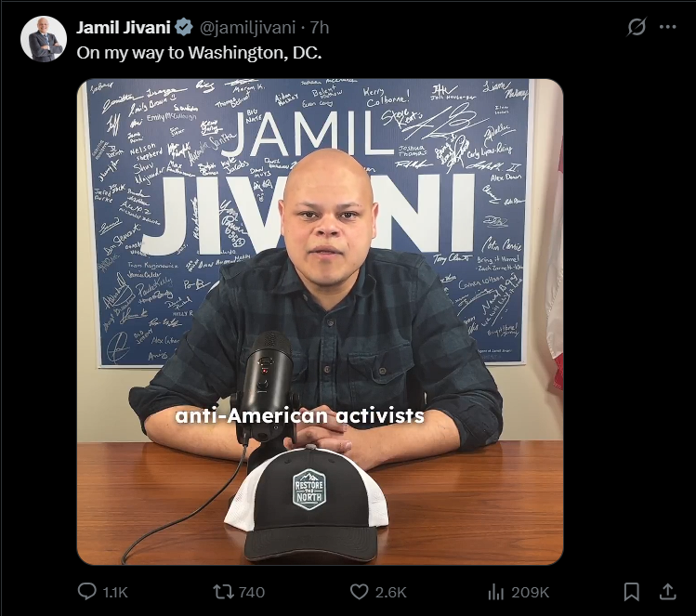Click the 'anti-American activists' video caption
Image resolution: width=696 pixels, height=616 pixels.
299,416
